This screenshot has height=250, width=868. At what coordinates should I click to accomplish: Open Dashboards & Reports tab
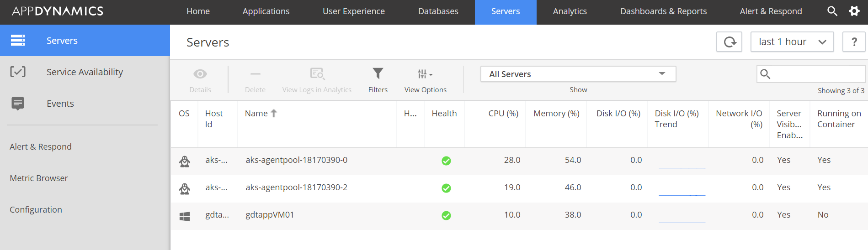click(x=663, y=11)
